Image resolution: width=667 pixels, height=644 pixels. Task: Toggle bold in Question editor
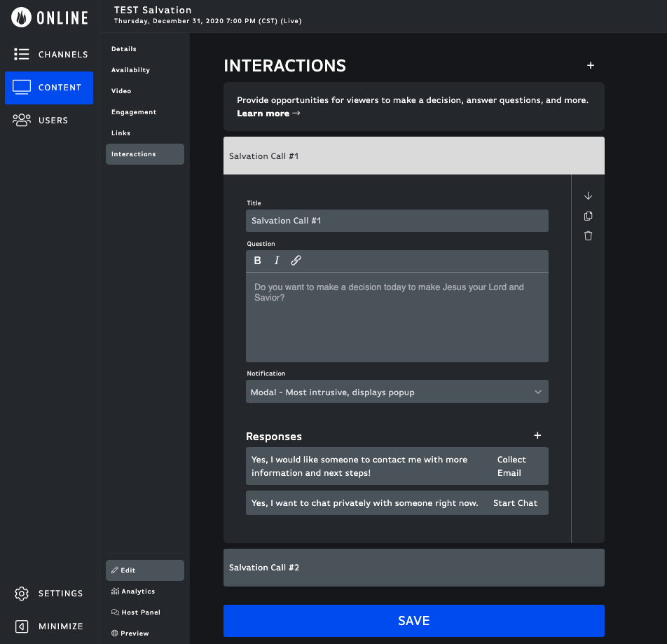[x=257, y=261]
